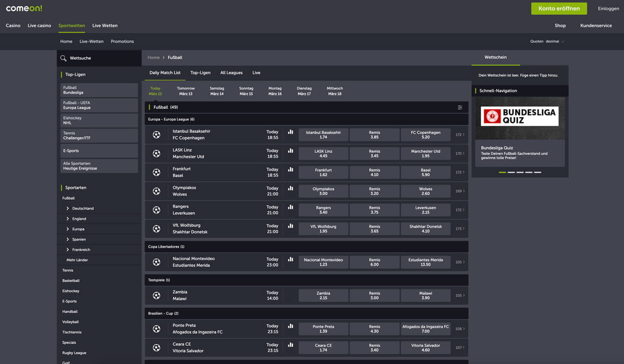Viewport: 624px width, 364px height.
Task: Open the Live tab in football
Action: pos(256,73)
